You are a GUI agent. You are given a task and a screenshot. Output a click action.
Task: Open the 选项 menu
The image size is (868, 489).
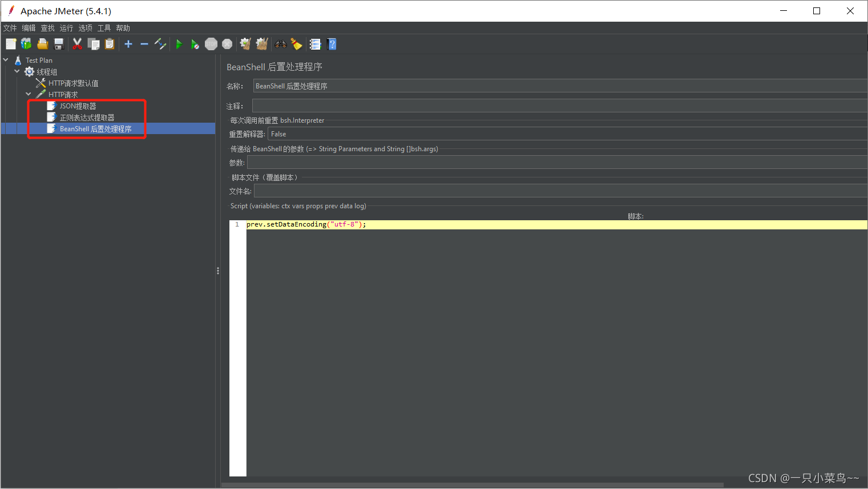[x=86, y=28]
